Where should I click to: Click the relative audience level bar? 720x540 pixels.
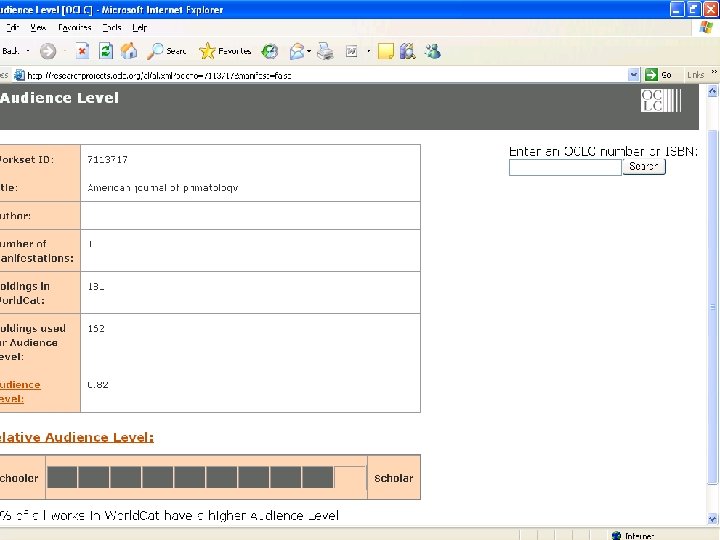[206, 477]
